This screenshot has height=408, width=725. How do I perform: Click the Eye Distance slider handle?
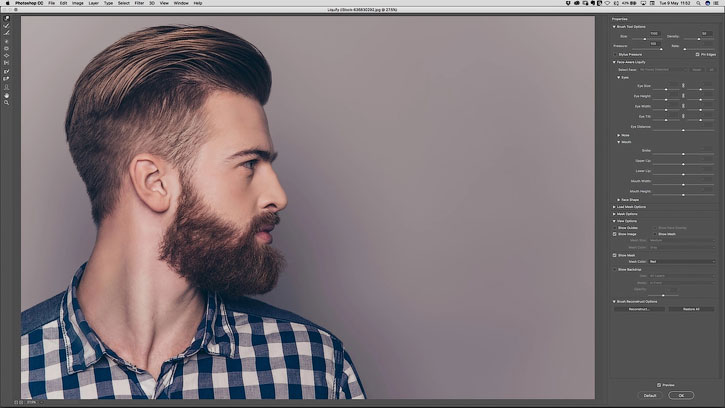tap(683, 130)
